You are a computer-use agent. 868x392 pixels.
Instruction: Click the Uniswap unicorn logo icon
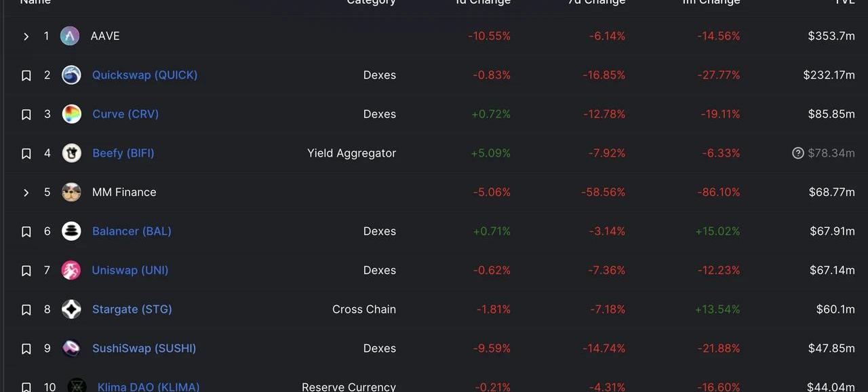(x=71, y=270)
